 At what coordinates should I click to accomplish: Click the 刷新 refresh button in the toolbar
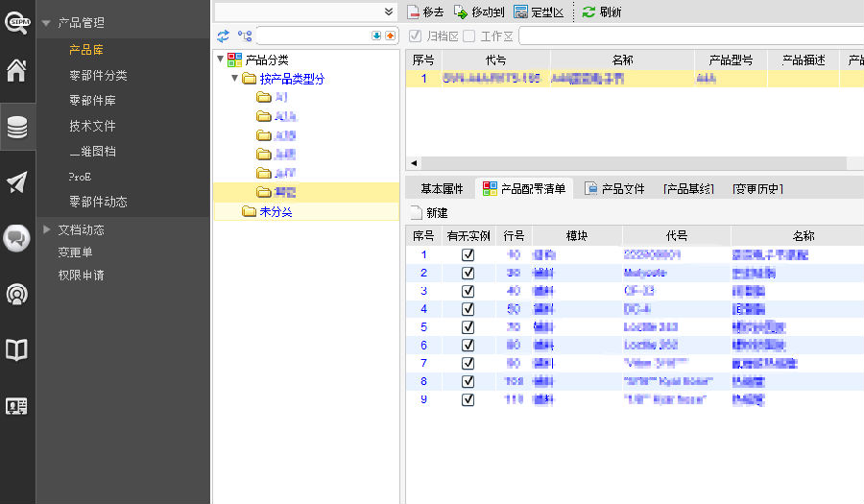(602, 12)
